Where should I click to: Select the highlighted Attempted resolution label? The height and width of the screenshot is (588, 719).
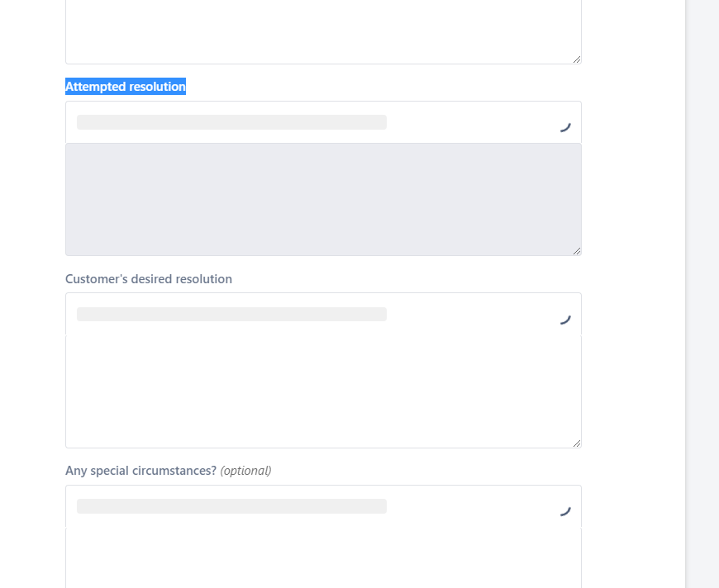[125, 86]
